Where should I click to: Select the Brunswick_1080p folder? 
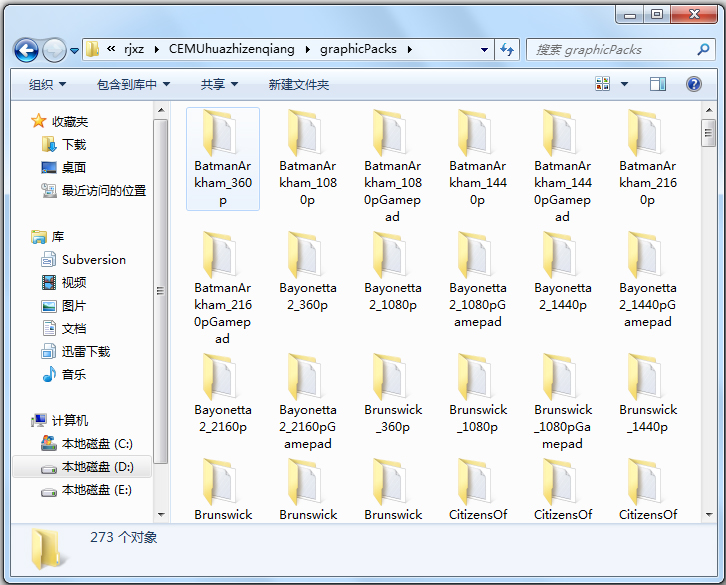pyautogui.click(x=478, y=395)
